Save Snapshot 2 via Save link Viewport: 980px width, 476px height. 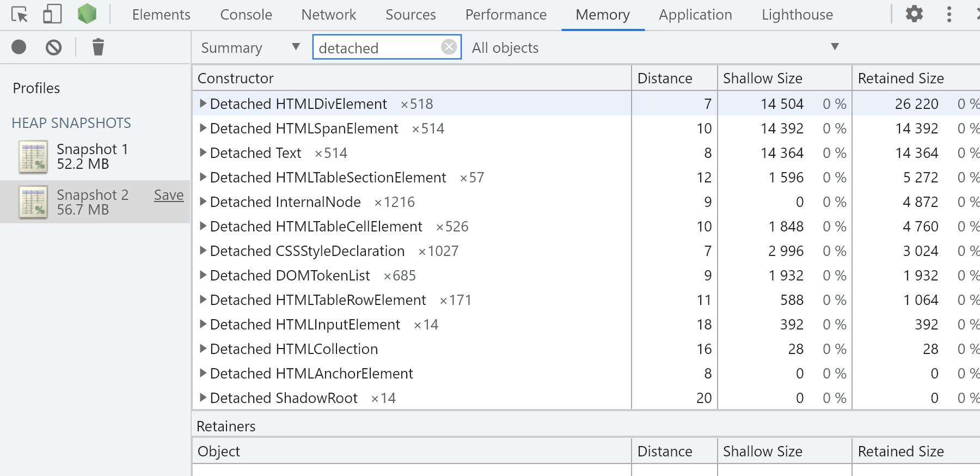tap(169, 195)
